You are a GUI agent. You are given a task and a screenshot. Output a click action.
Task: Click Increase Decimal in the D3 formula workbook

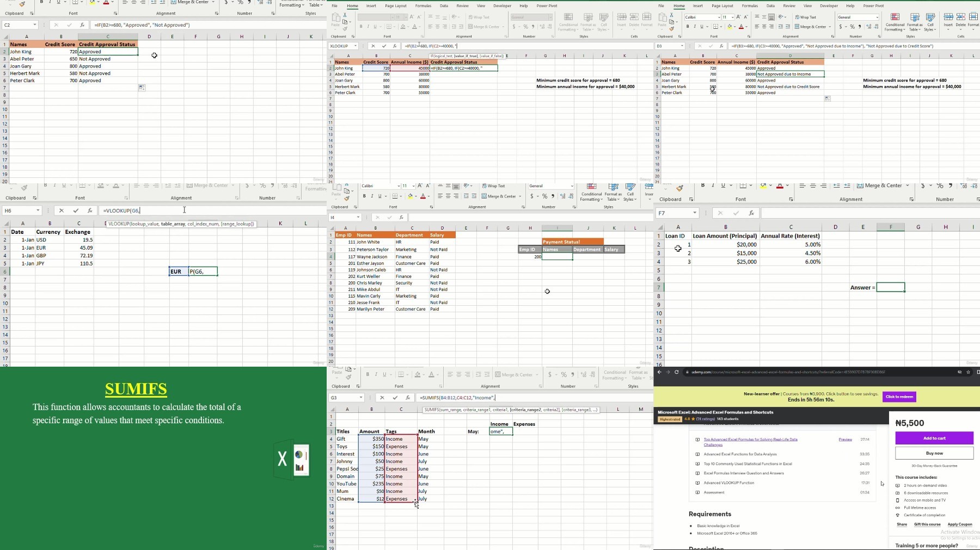pyautogui.click(x=869, y=27)
